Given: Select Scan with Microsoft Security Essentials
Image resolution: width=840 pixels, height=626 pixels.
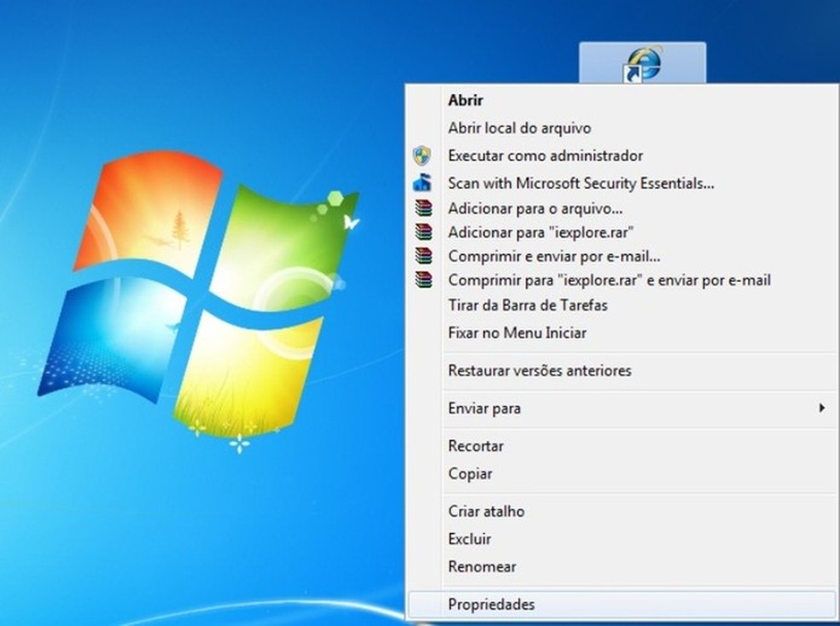Looking at the screenshot, I should pyautogui.click(x=580, y=183).
